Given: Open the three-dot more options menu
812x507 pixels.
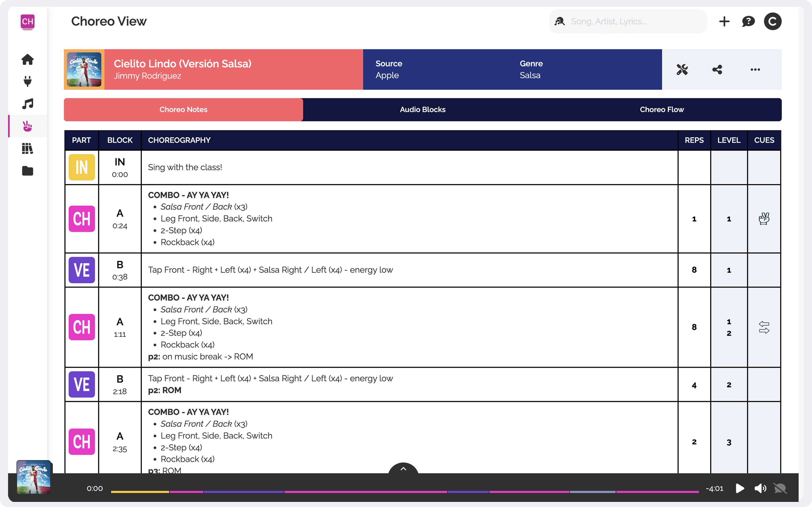Looking at the screenshot, I should click(x=755, y=69).
